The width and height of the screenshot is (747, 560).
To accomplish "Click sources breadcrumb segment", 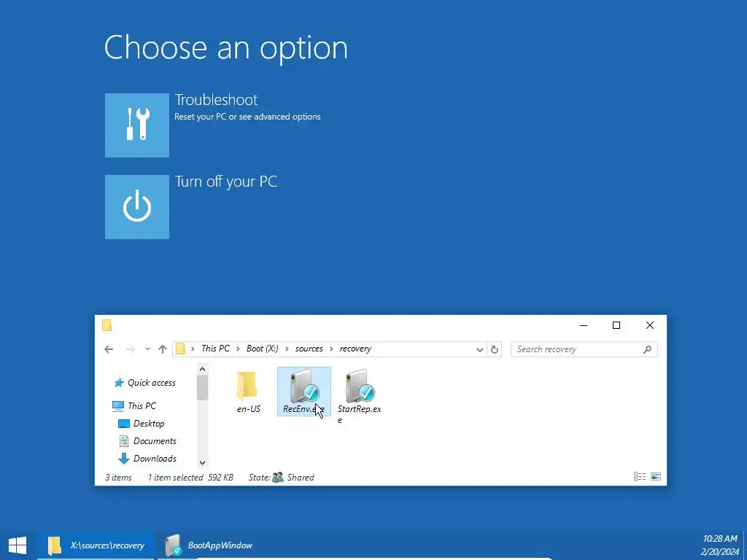I will [x=309, y=349].
